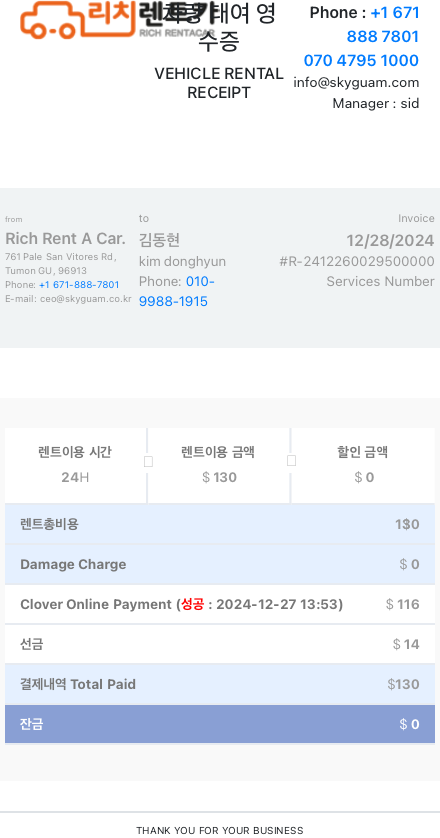Screen dimensions: 440x838
Task: Select the Rich Rent A Car. company name
Action: [65, 238]
